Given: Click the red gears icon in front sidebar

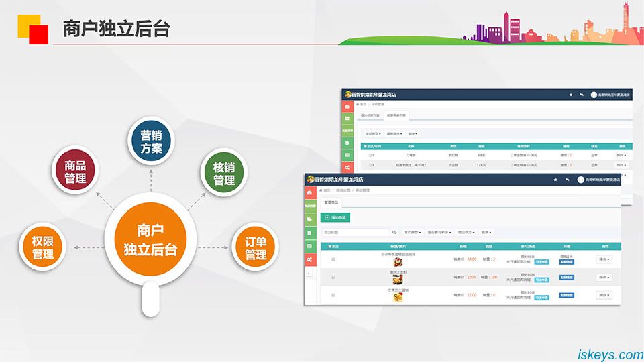Looking at the screenshot, I should coord(309,259).
